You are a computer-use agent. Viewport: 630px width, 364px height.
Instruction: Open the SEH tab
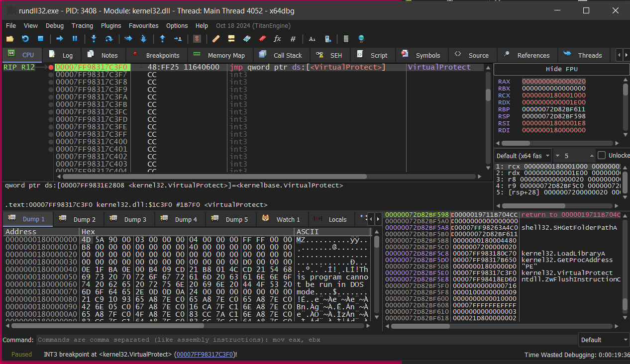(x=330, y=55)
